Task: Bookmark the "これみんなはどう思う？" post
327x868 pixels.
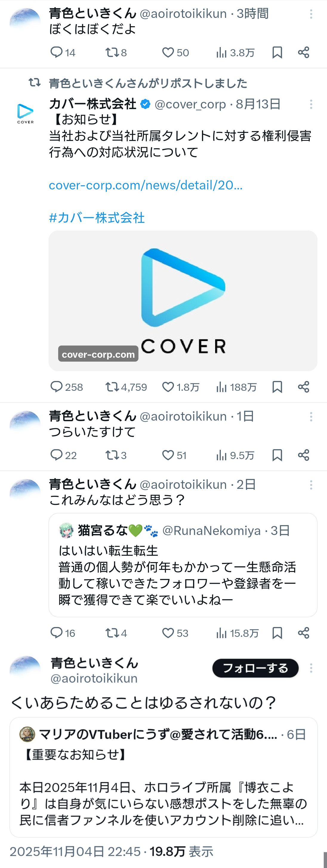Action: click(x=277, y=633)
